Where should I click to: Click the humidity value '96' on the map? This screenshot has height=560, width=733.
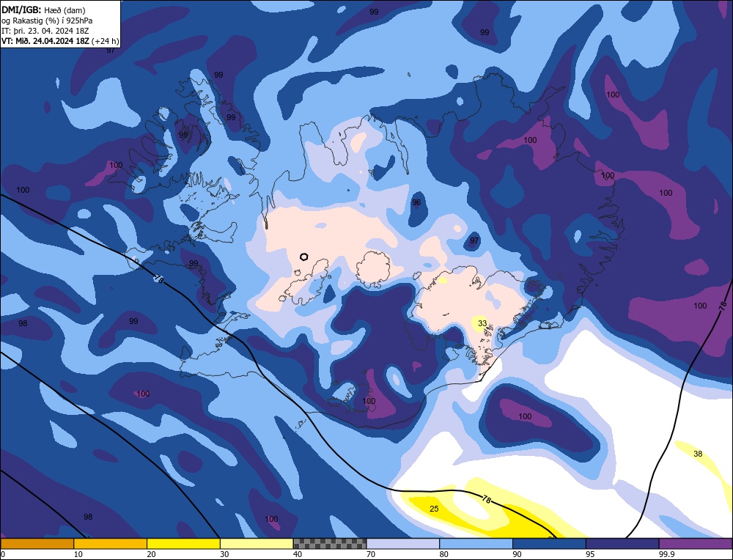pos(416,202)
